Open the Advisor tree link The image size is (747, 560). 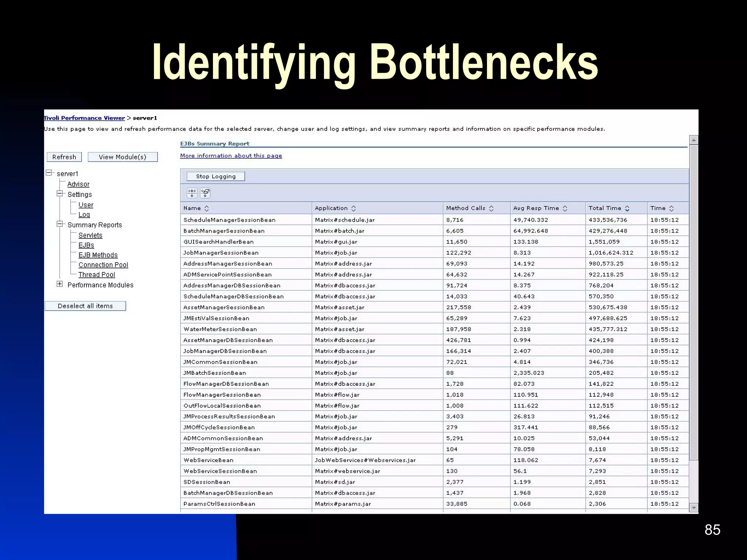tap(78, 184)
